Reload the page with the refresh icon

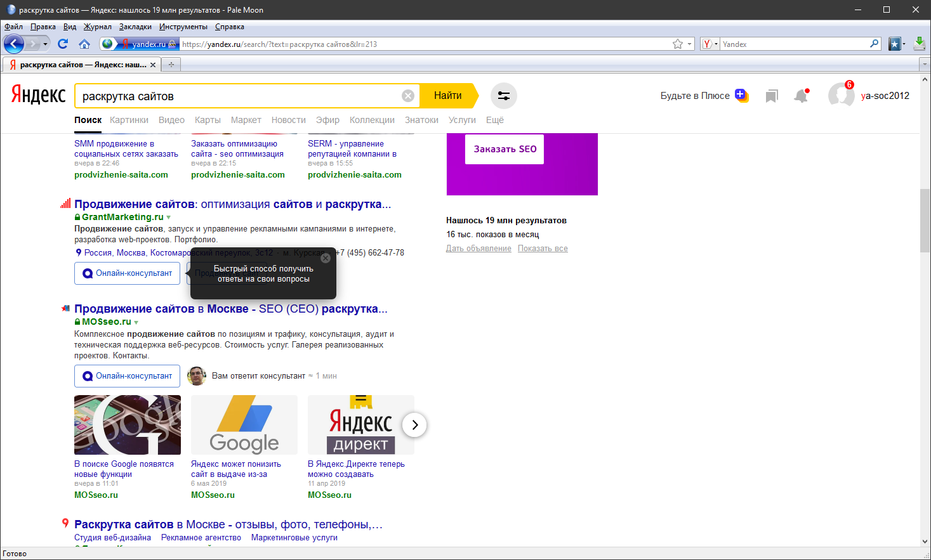tap(63, 44)
